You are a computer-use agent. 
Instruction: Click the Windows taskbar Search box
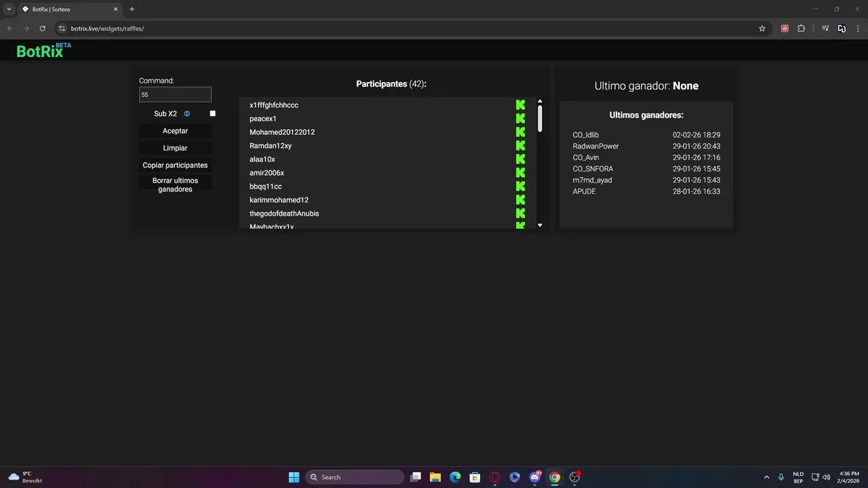tap(355, 477)
